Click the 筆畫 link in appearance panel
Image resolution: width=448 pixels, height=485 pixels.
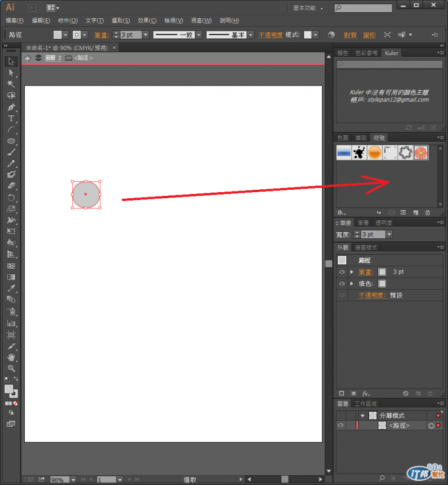coord(366,272)
